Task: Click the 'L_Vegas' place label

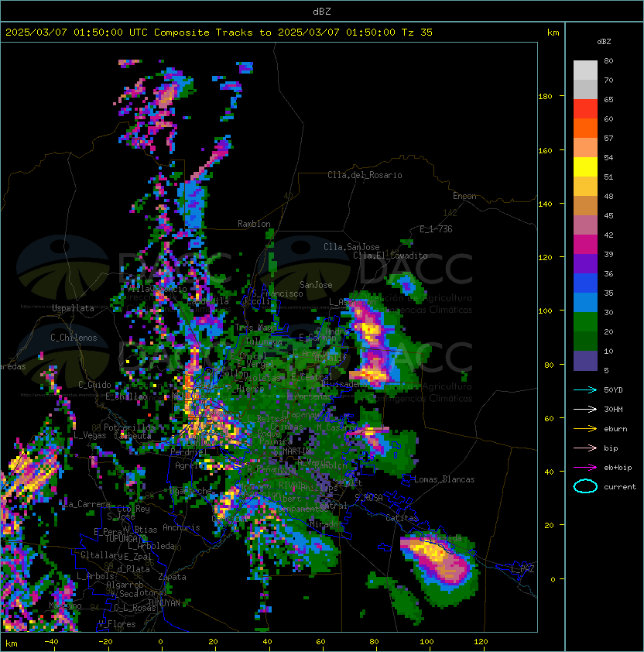Action: pyautogui.click(x=90, y=435)
